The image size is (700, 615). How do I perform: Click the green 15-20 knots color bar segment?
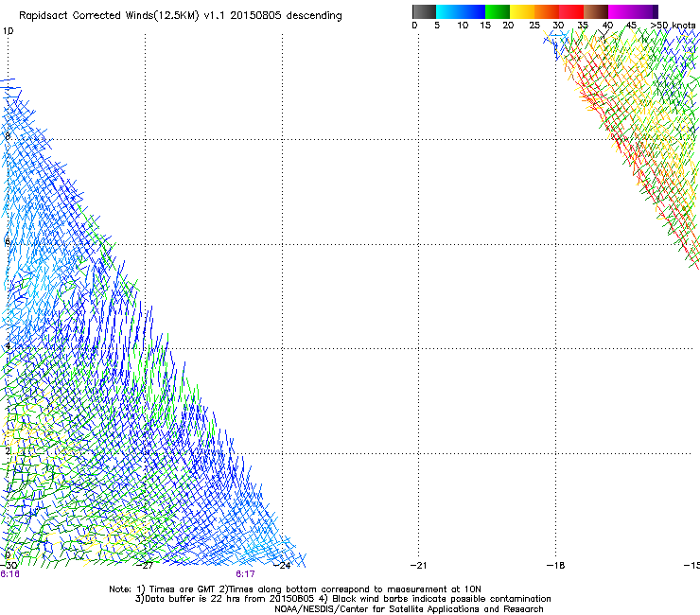[498, 11]
